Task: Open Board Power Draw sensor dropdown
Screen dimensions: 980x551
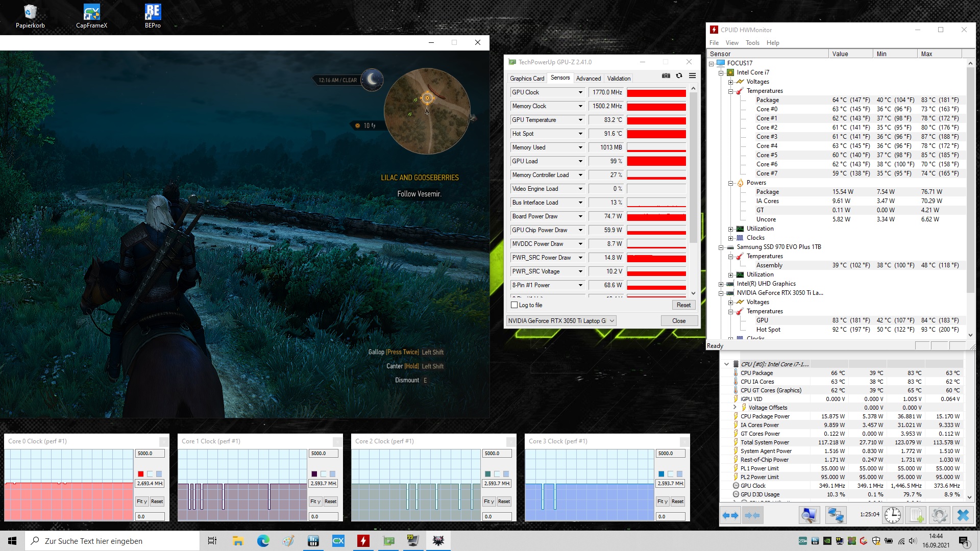Action: click(580, 216)
